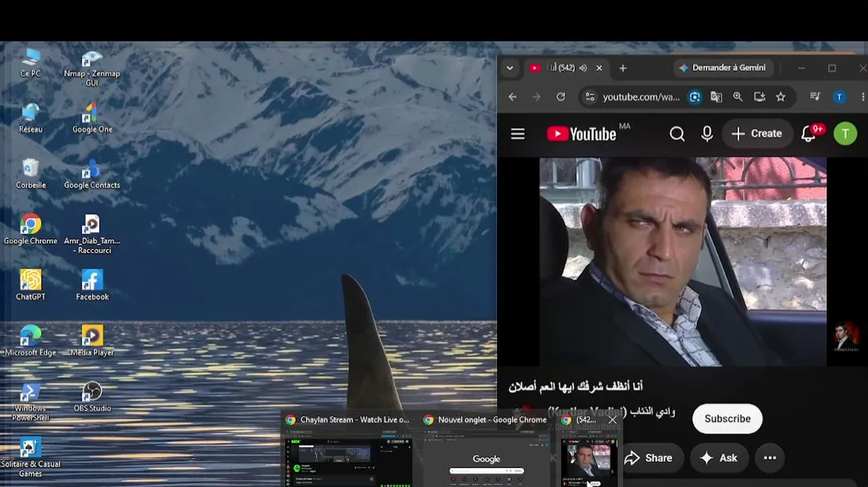Start YouTube voice search with microphone
This screenshot has height=487, width=868.
(707, 134)
